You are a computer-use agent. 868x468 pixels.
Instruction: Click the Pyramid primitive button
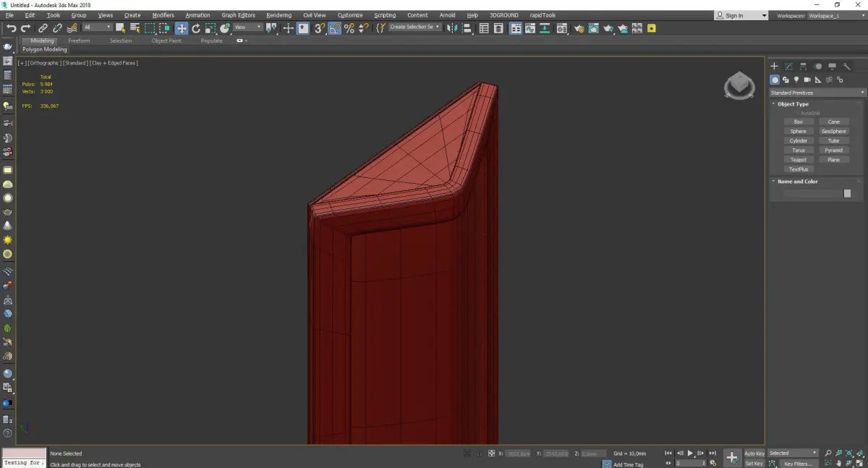834,150
